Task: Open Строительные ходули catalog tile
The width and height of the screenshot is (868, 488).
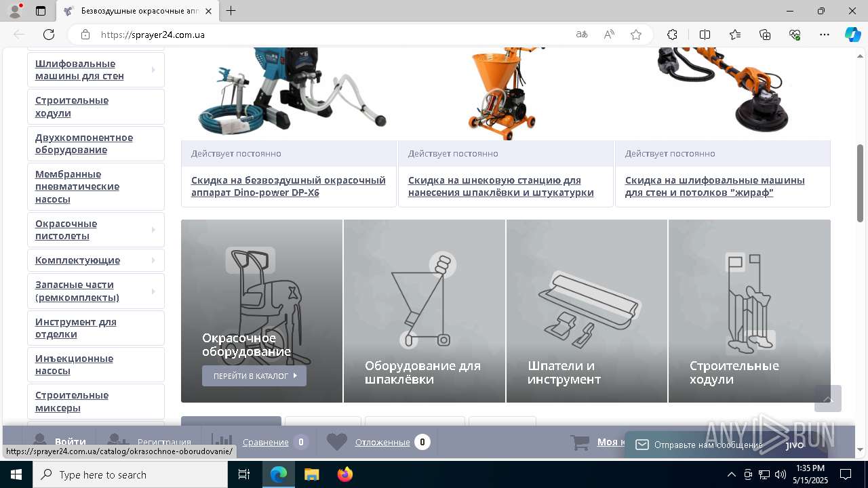Action: [x=749, y=311]
